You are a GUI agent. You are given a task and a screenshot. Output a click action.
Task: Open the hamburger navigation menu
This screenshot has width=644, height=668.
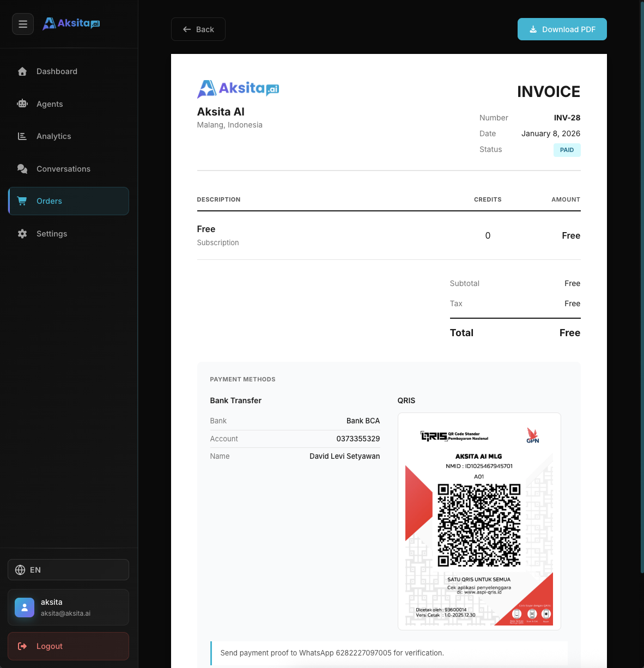[22, 24]
